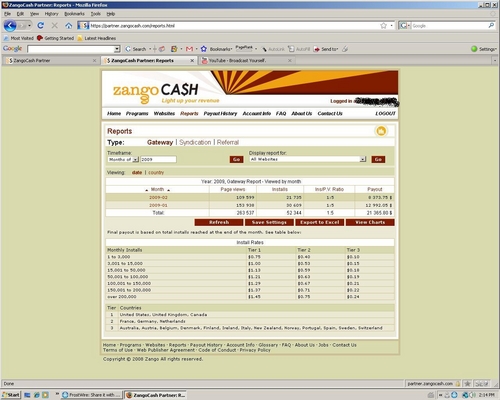Go to the browser home page icon
The height and width of the screenshot is (400, 500).
tap(69, 26)
